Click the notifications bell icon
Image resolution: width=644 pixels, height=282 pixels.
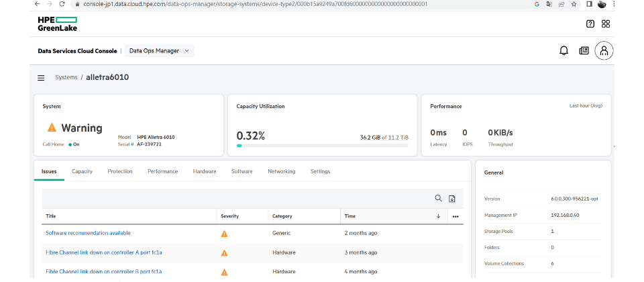coord(563,50)
